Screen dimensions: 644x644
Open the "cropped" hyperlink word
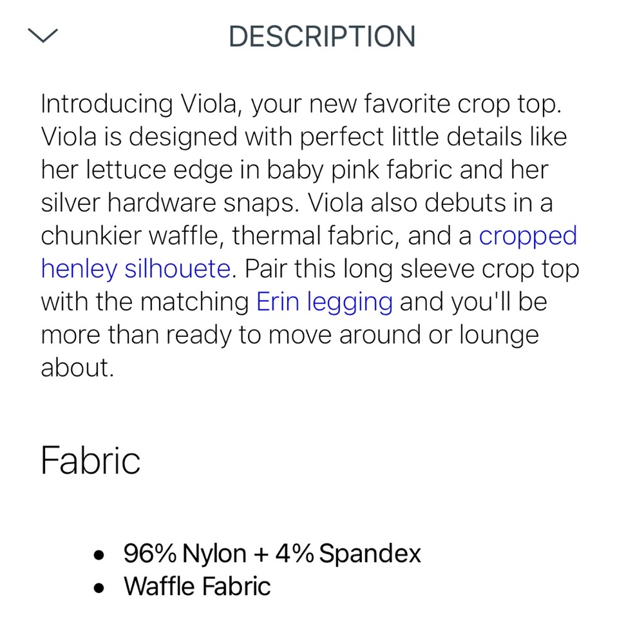[x=528, y=236]
